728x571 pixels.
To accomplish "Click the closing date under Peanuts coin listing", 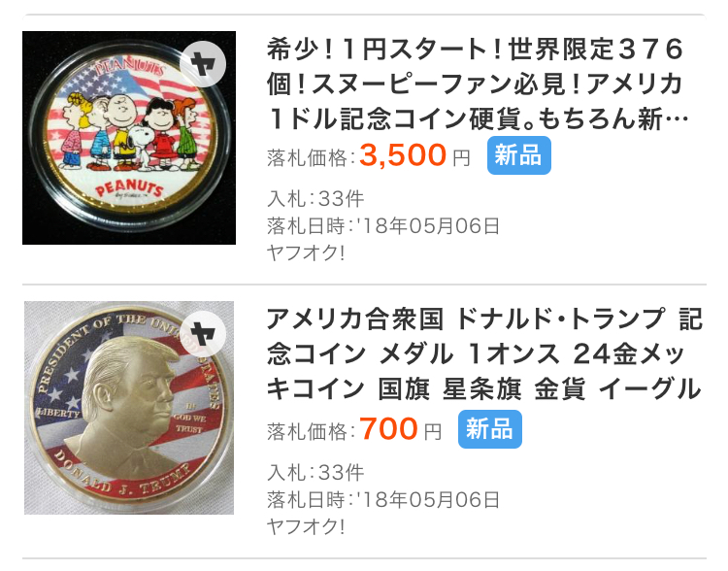I will [383, 226].
